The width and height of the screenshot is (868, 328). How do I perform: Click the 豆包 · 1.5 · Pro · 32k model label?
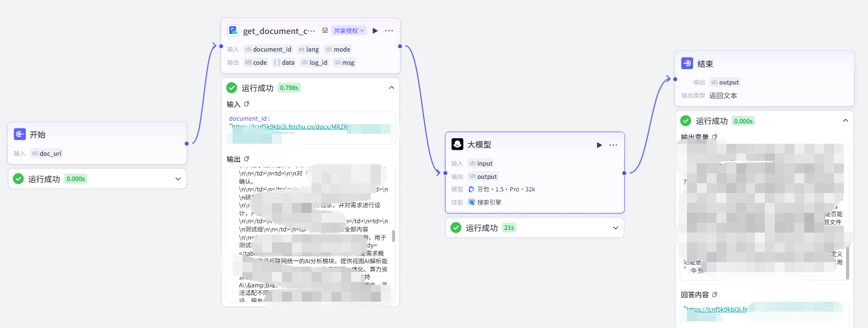coord(506,189)
